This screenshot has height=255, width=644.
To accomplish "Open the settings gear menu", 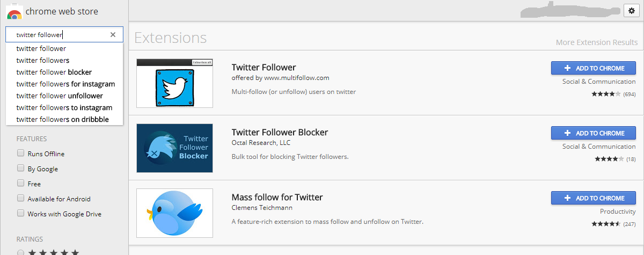I will coord(631,10).
